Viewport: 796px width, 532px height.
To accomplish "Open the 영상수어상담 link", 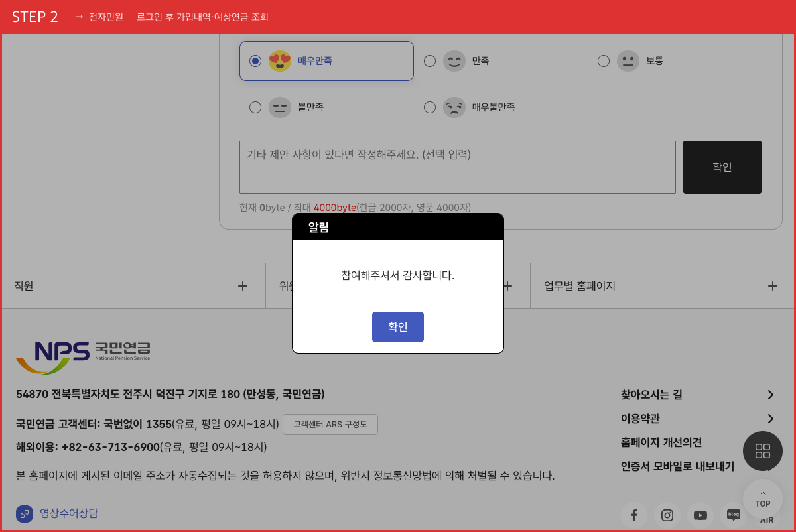I will click(x=69, y=513).
